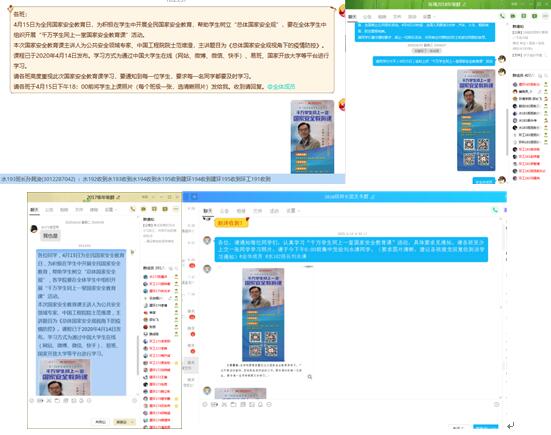Open the poster image thumbnail in the green-titled chat
This screenshot has height=435, width=551.
[x=476, y=121]
